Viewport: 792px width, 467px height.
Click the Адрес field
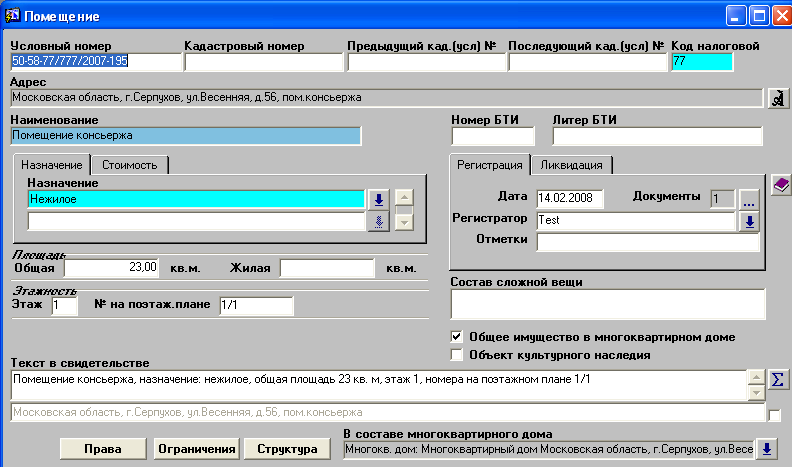(386, 97)
